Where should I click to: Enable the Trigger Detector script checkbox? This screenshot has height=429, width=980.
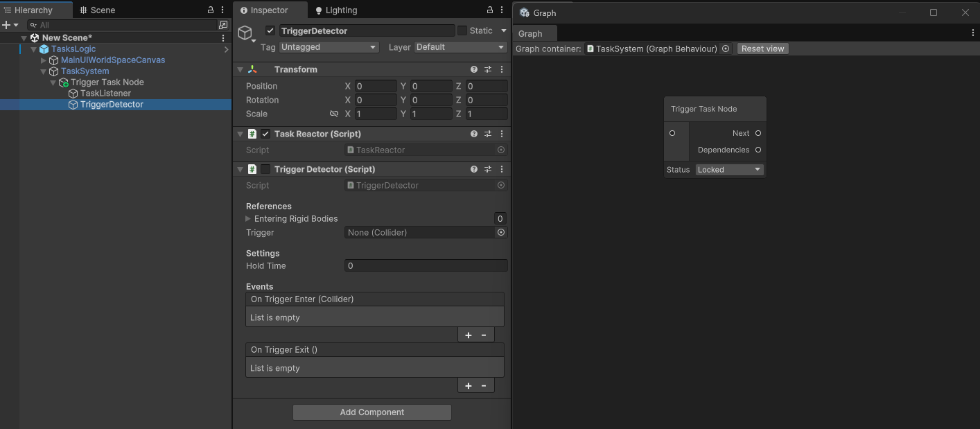point(265,169)
